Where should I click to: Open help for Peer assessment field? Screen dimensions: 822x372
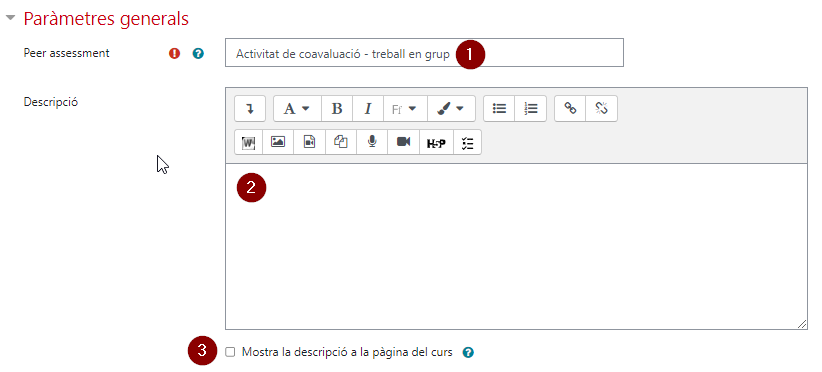[198, 53]
